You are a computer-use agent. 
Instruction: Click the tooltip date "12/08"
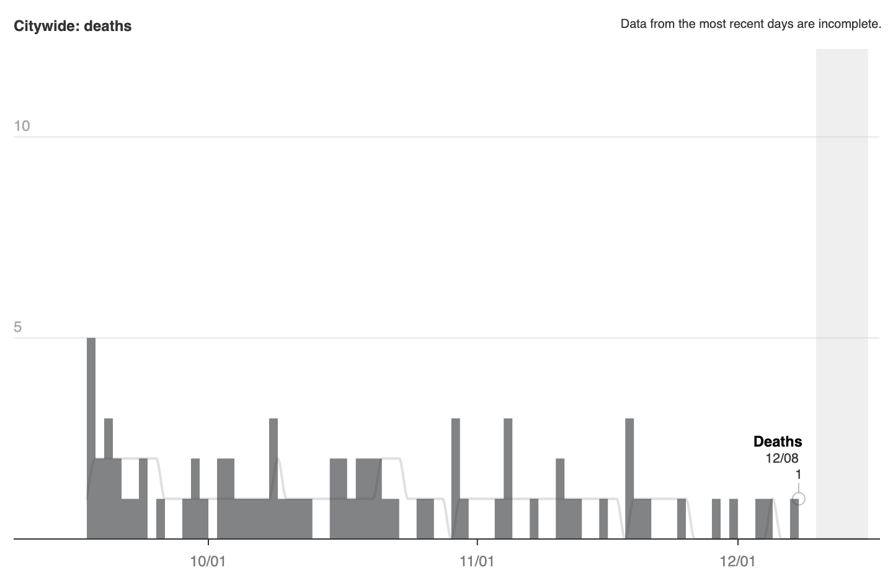coord(782,458)
